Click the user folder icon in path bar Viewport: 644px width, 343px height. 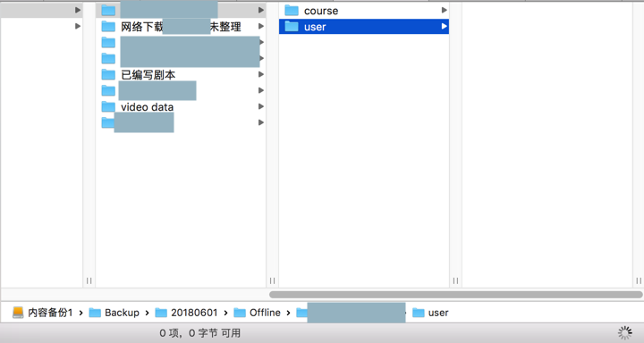(x=418, y=313)
